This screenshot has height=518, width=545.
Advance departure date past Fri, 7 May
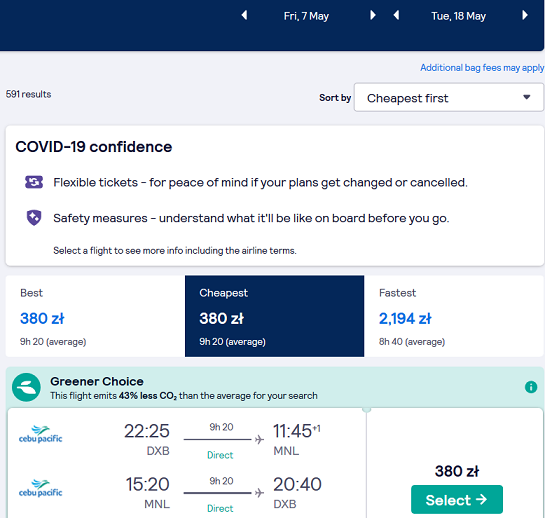pos(373,15)
